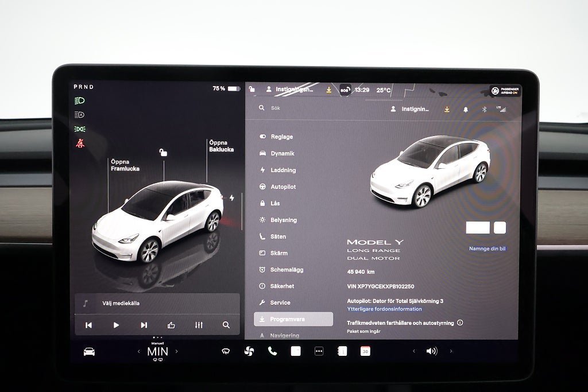The height and width of the screenshot is (392, 588).
Task: Select the Programvara menu item
Action: 293,319
